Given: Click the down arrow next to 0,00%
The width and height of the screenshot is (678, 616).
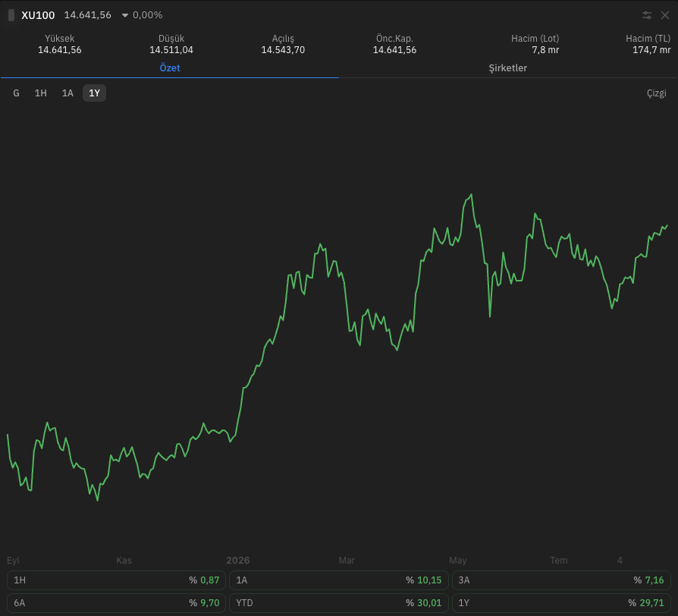Looking at the screenshot, I should [x=125, y=16].
